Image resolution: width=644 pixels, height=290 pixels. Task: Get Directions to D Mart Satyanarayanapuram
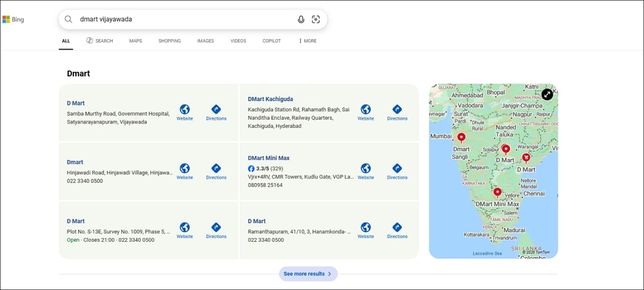[216, 113]
